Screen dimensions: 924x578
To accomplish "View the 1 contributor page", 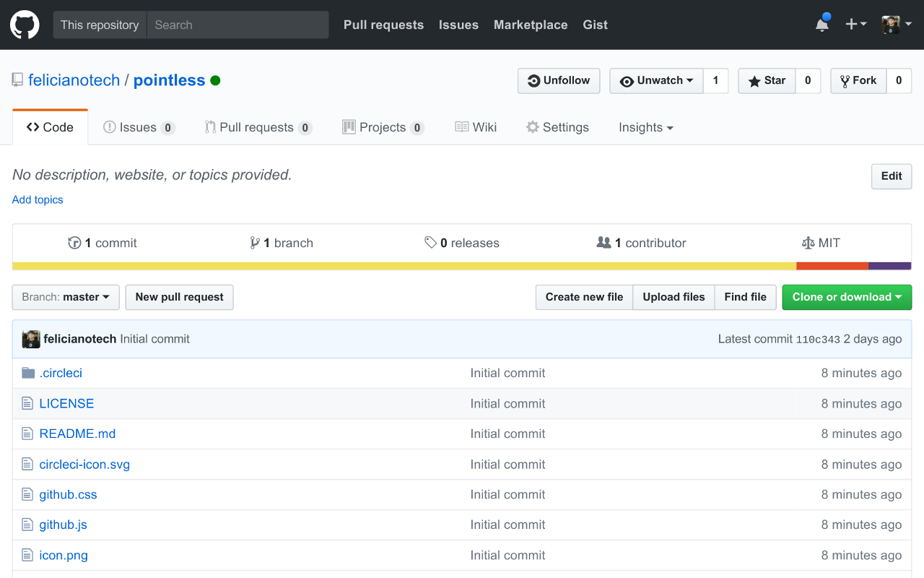I will [x=641, y=243].
